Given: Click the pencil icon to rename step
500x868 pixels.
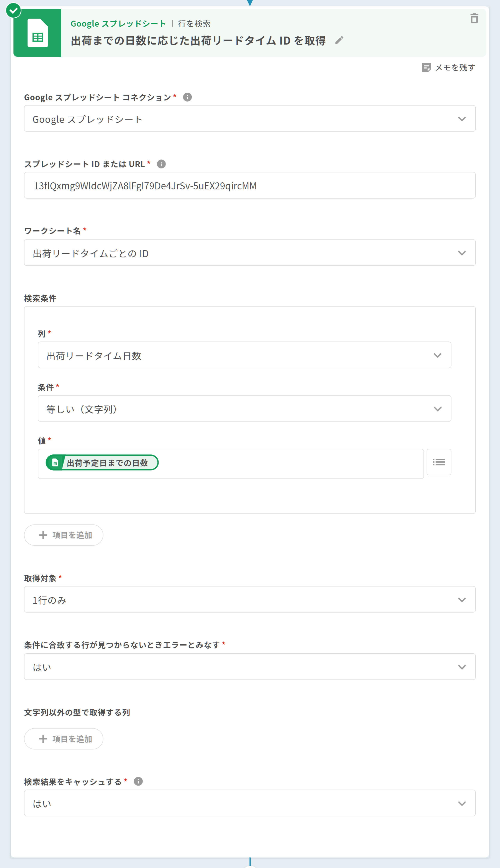Looking at the screenshot, I should (339, 40).
